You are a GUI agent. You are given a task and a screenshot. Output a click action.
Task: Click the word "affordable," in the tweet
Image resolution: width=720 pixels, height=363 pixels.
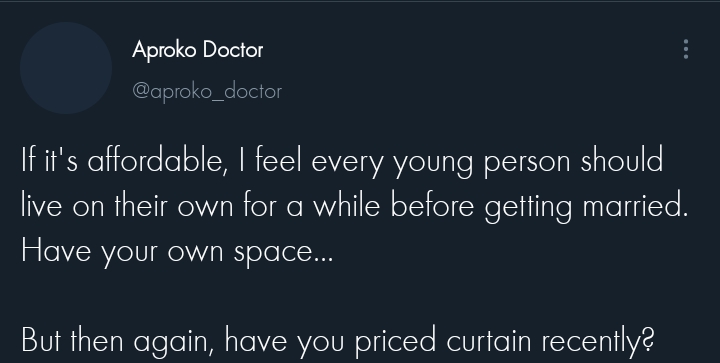click(158, 162)
